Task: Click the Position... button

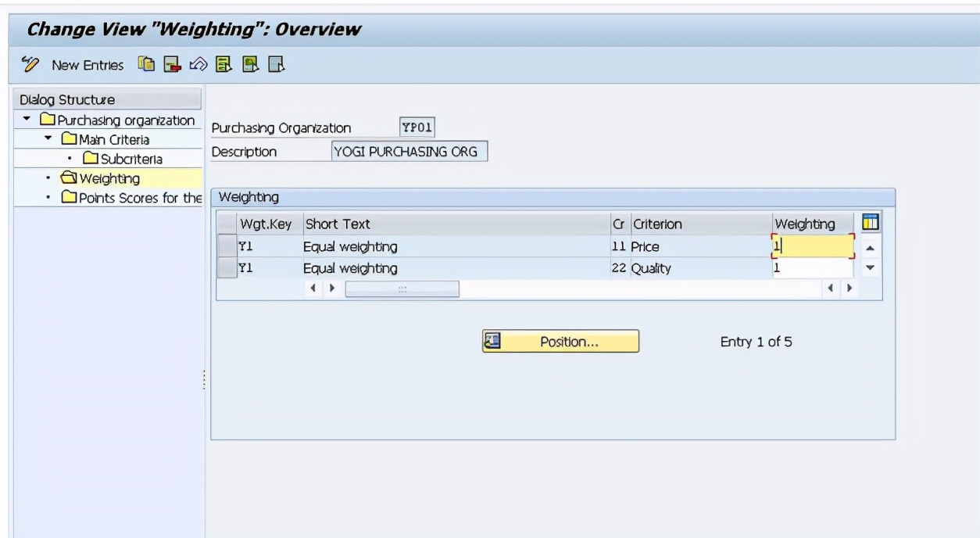Action: point(560,342)
